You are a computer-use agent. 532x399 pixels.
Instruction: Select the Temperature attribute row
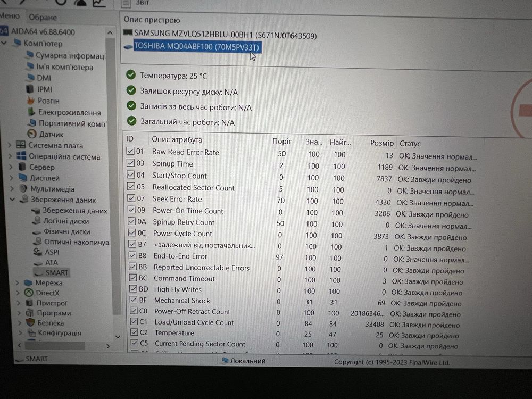295,334
